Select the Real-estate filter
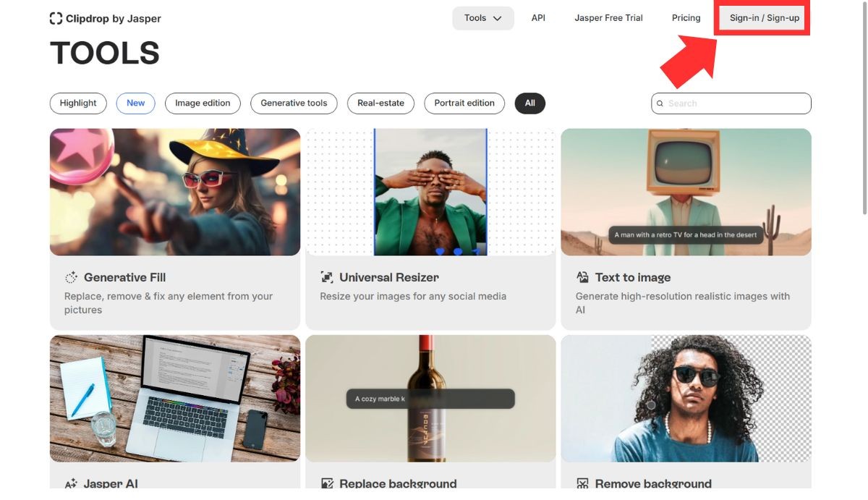Image resolution: width=868 pixels, height=500 pixels. 380,103
